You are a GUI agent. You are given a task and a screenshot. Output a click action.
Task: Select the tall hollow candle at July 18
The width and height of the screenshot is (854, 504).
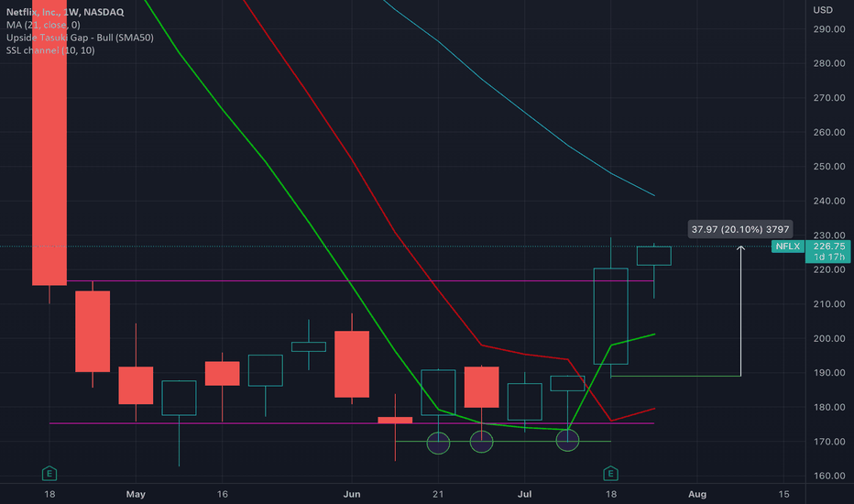pyautogui.click(x=610, y=316)
